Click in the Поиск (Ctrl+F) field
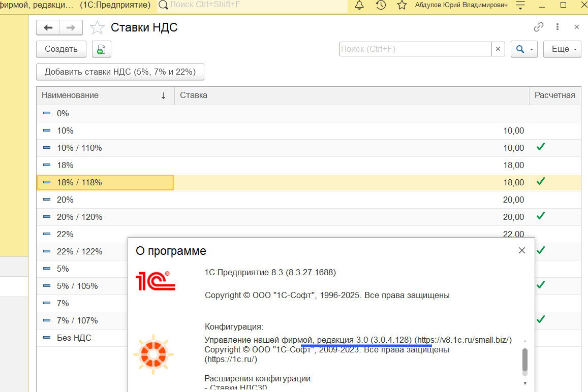Screen dimensions: 588x392 [x=416, y=49]
